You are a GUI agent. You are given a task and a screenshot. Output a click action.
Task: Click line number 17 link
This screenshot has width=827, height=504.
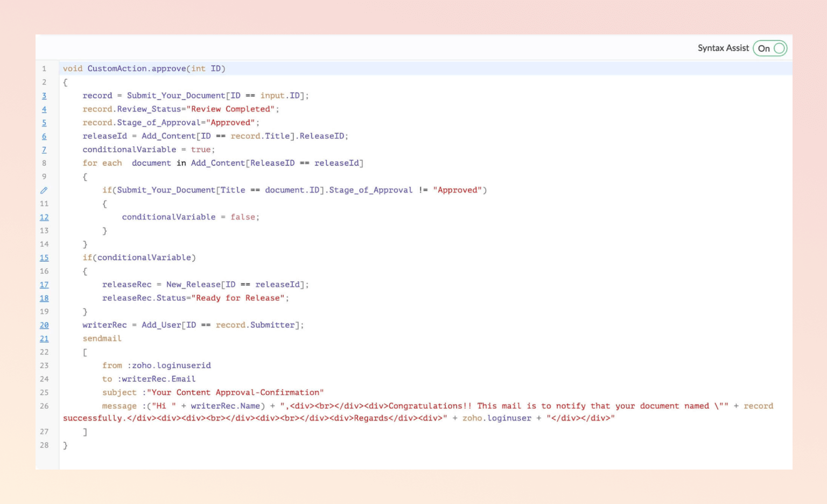point(44,285)
